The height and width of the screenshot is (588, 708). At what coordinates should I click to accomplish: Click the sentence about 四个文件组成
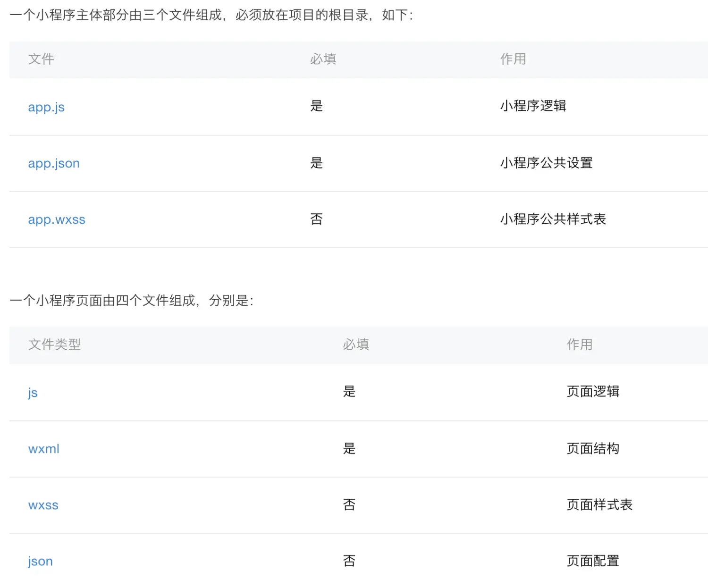132,301
